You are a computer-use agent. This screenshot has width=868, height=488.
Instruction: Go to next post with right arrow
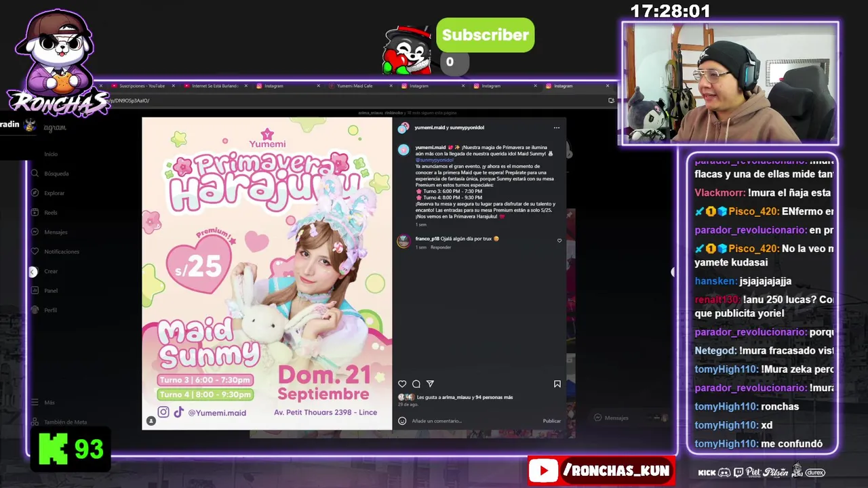click(673, 272)
